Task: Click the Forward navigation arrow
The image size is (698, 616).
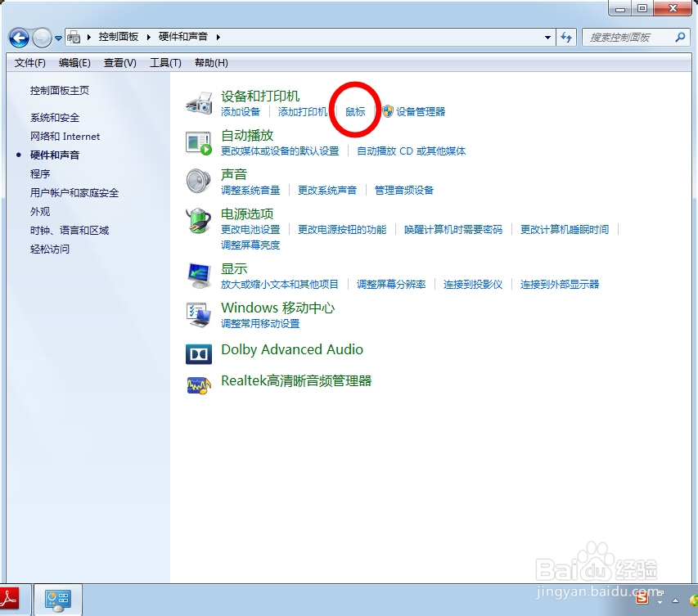Action: click(43, 38)
